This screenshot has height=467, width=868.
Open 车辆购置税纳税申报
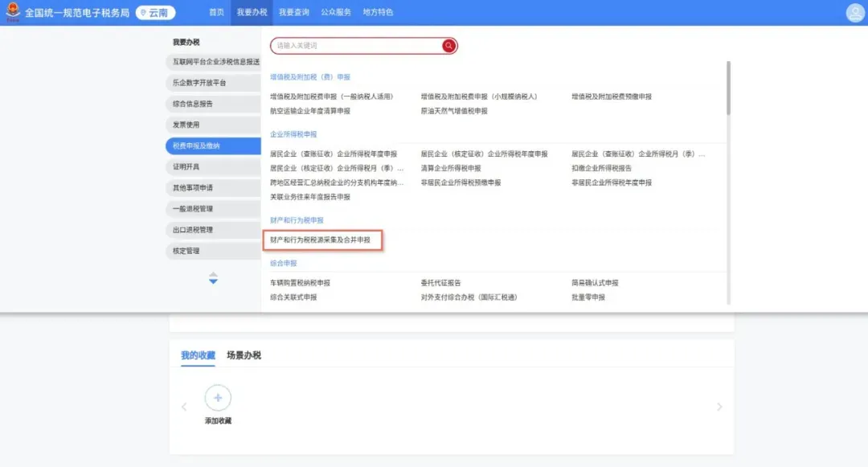(300, 283)
